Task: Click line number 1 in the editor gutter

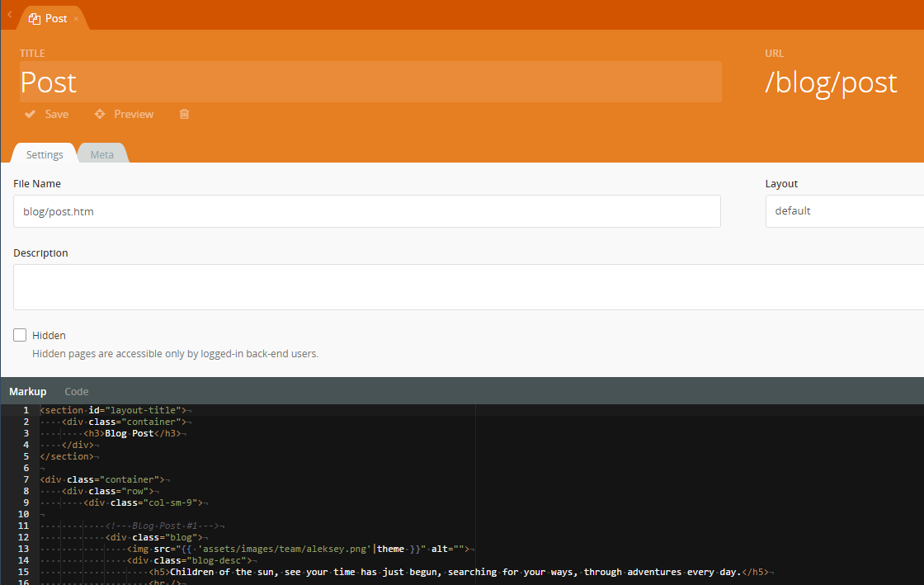Action: click(26, 410)
